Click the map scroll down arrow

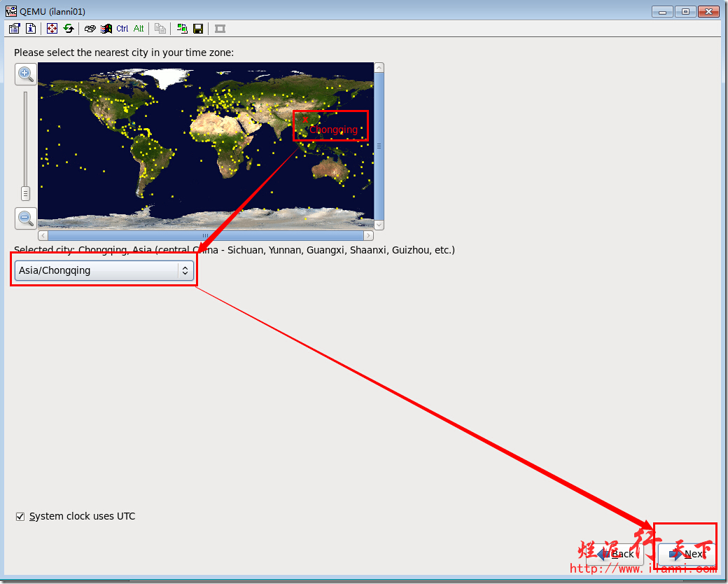click(379, 225)
